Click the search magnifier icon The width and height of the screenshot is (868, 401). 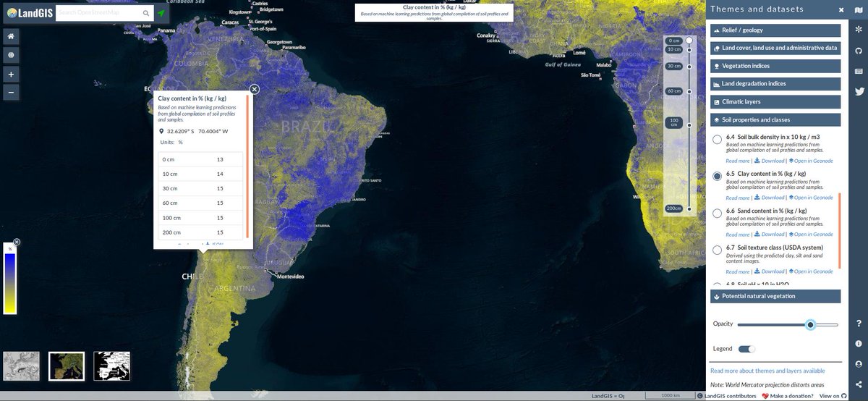coord(145,13)
